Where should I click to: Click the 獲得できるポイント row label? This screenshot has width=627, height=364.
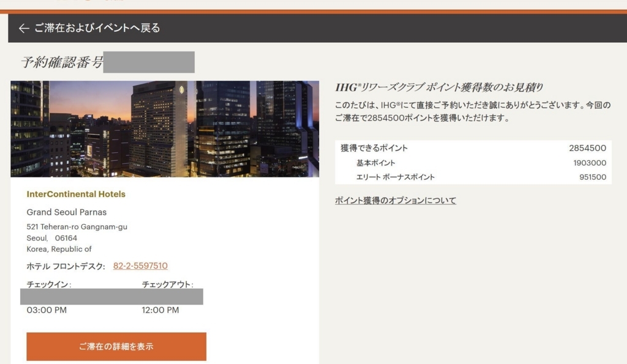coord(374,148)
